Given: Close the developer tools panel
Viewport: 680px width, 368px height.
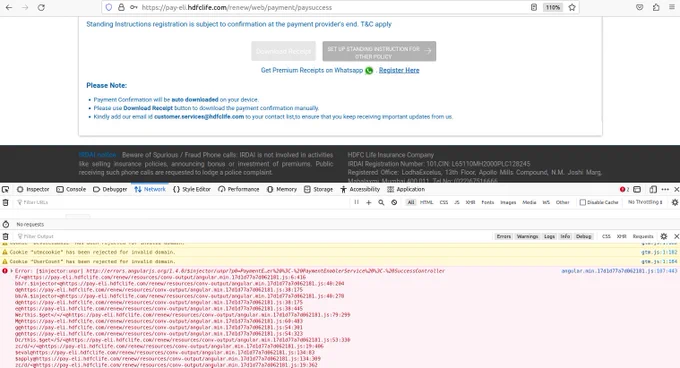Looking at the screenshot, I should (x=676, y=189).
